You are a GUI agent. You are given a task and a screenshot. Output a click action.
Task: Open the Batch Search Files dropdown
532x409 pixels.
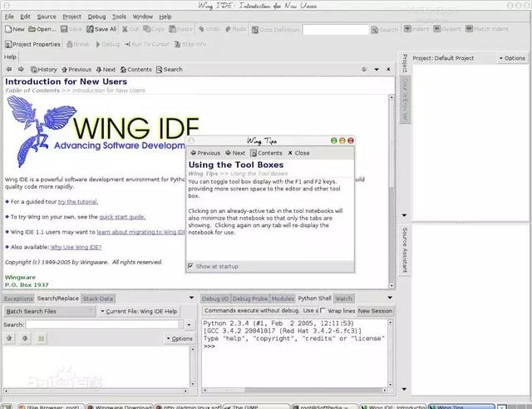click(50, 311)
